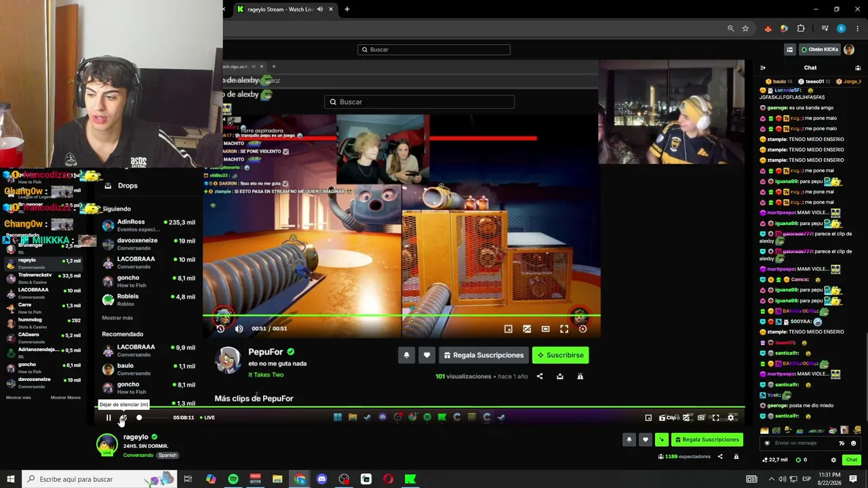Open the chat leaderboard gift icon
868x488 pixels.
858,68
